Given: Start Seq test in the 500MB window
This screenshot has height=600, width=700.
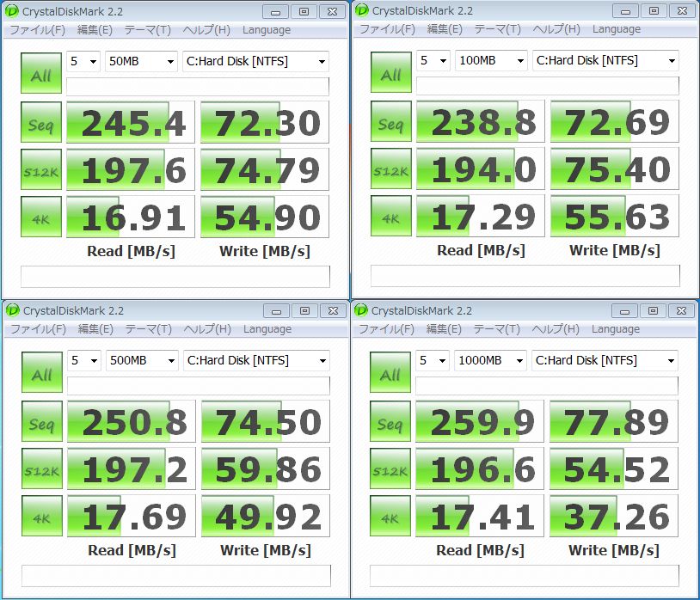Looking at the screenshot, I should pyautogui.click(x=42, y=421).
